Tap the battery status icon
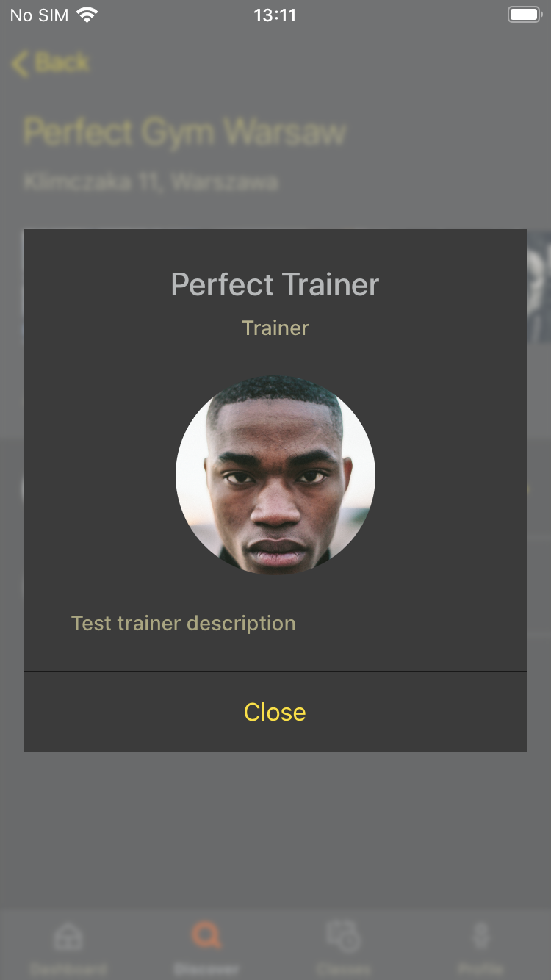 click(525, 15)
